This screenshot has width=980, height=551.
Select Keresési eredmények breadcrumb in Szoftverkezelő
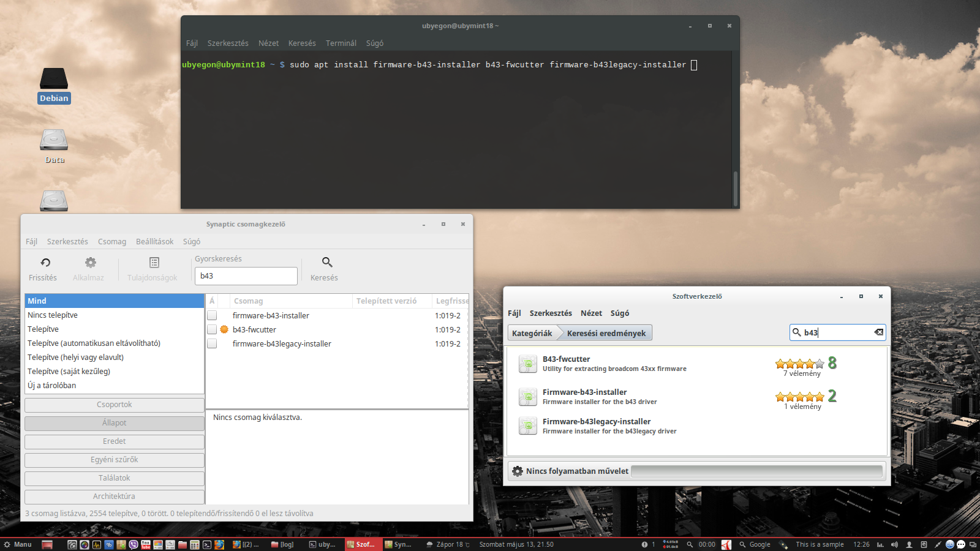coord(606,333)
